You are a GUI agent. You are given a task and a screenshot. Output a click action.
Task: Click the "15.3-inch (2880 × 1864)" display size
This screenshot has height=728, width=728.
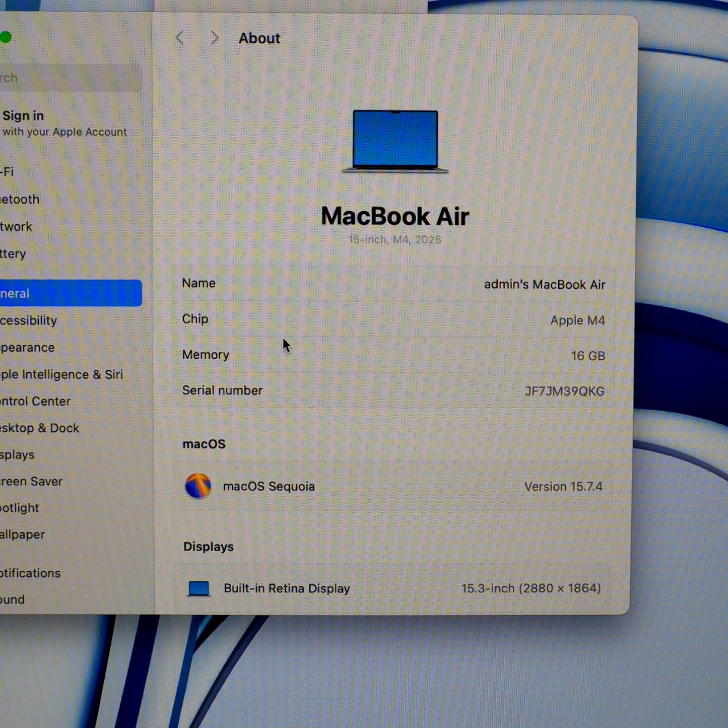531,588
